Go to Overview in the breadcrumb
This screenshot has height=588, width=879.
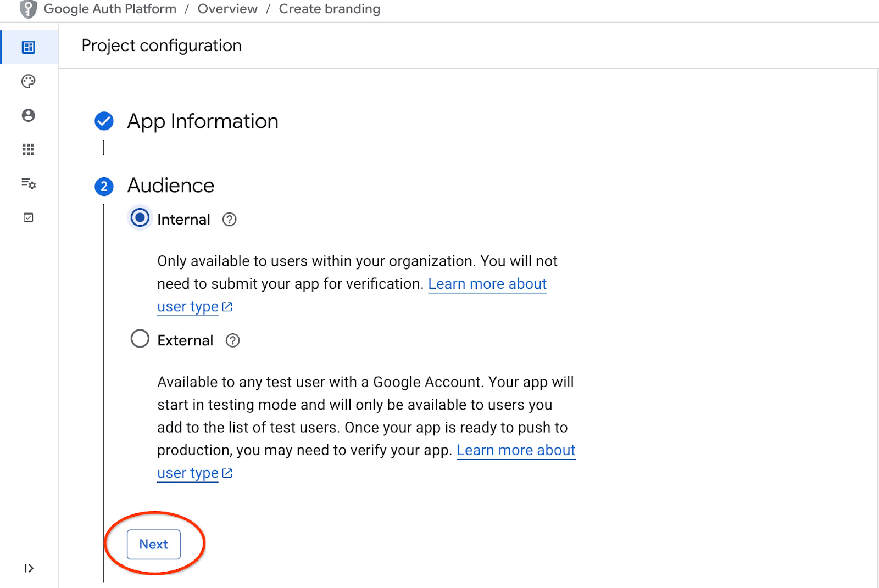pos(227,9)
